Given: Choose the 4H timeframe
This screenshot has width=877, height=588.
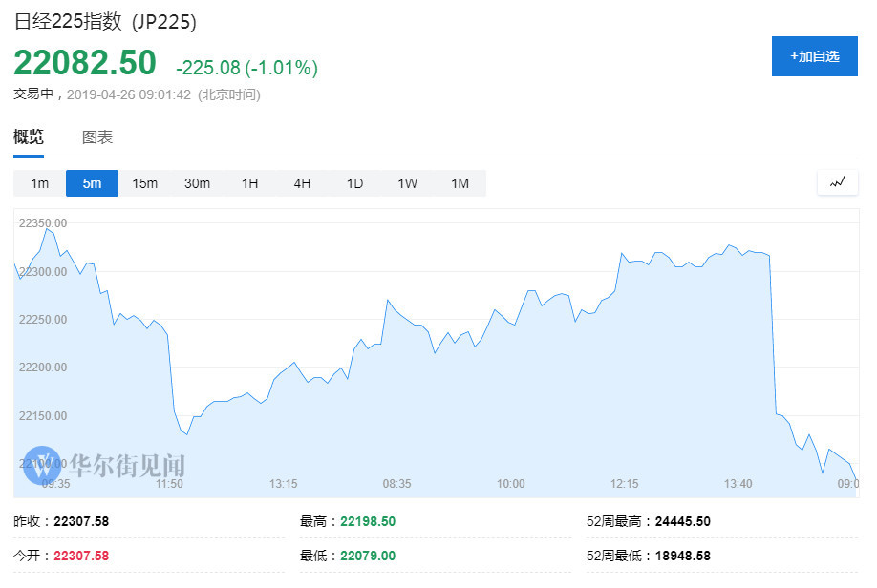Looking at the screenshot, I should point(303,183).
